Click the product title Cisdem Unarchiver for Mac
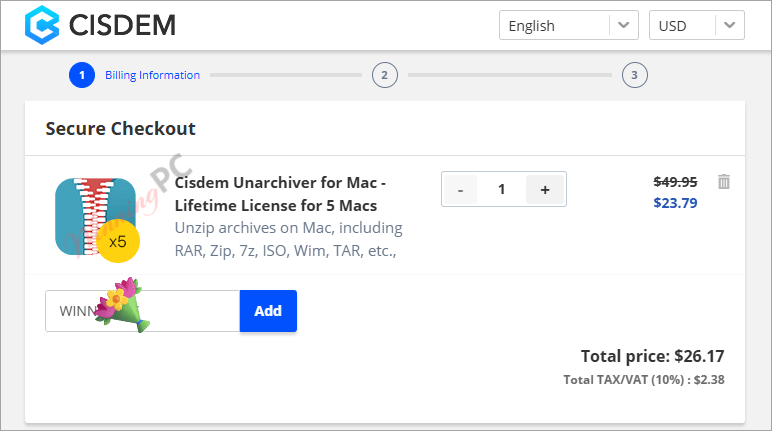The width and height of the screenshot is (772, 431). (280, 194)
